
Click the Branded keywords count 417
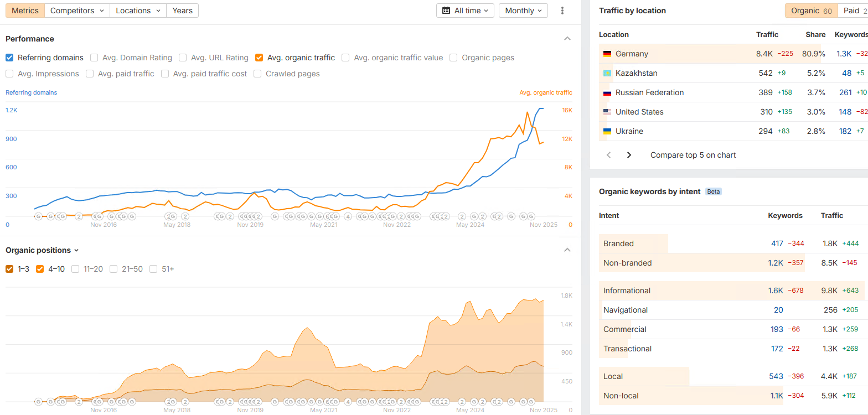tap(777, 243)
